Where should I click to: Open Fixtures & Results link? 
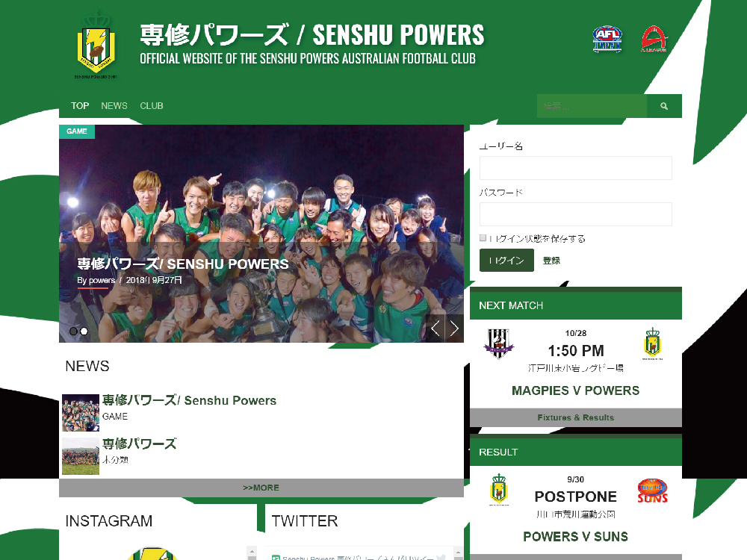pyautogui.click(x=575, y=417)
